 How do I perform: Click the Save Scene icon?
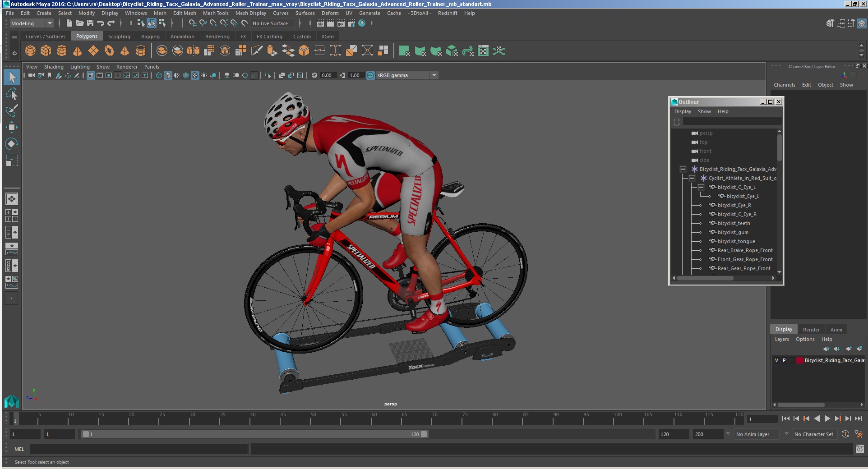pyautogui.click(x=90, y=23)
